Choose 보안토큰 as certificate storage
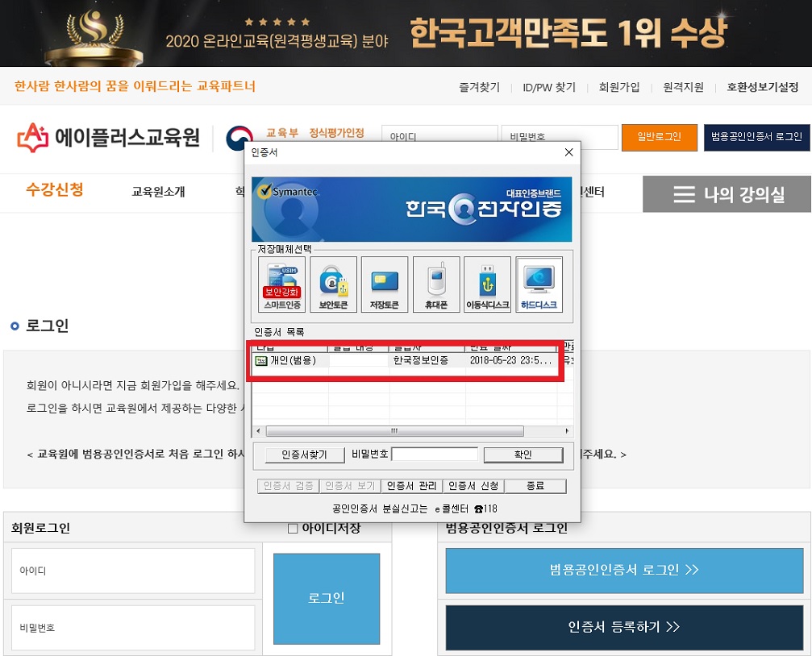 point(332,284)
